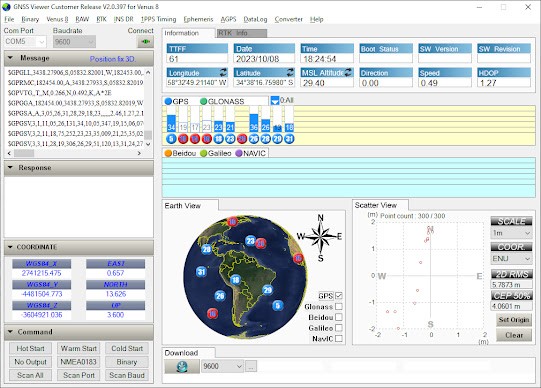
Task: Click the compass rose in Earth View
Action: pos(319,237)
